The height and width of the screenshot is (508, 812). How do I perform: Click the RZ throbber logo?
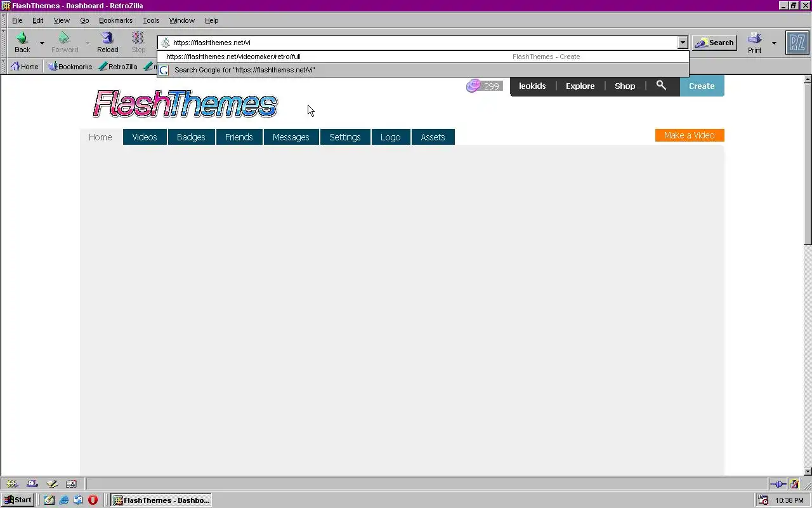pos(797,43)
